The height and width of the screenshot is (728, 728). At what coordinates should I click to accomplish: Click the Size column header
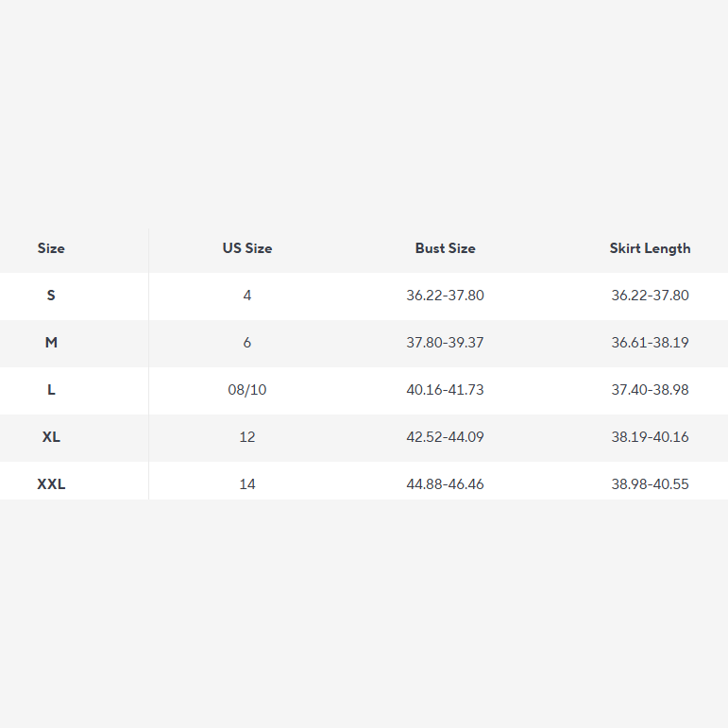tap(51, 248)
